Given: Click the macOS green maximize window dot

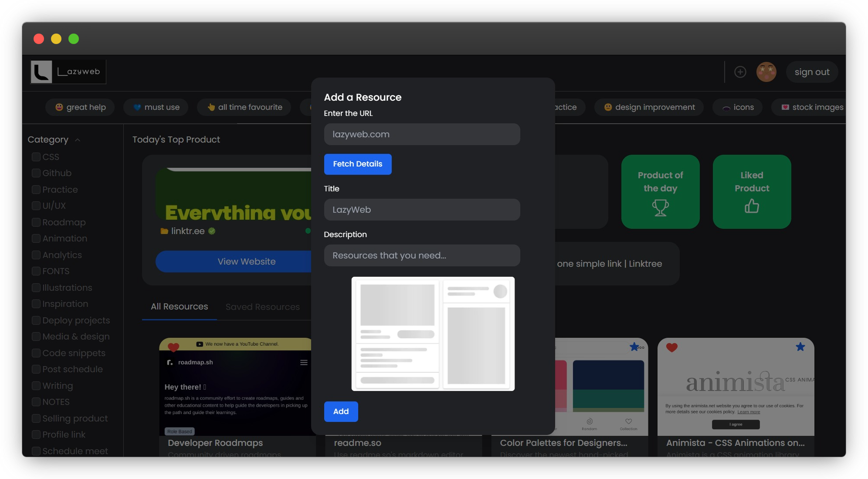Looking at the screenshot, I should [x=74, y=39].
